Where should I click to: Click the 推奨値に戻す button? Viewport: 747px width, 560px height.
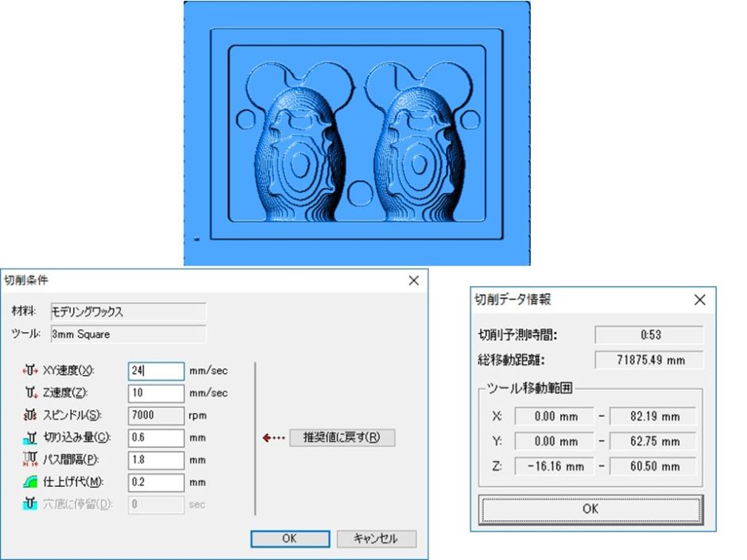click(342, 437)
